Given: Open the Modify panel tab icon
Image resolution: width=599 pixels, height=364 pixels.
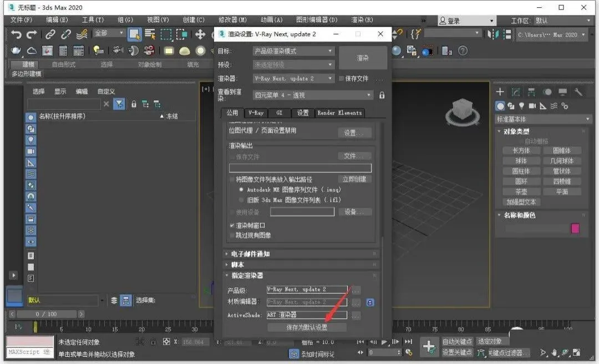Looking at the screenshot, I should coord(516,92).
